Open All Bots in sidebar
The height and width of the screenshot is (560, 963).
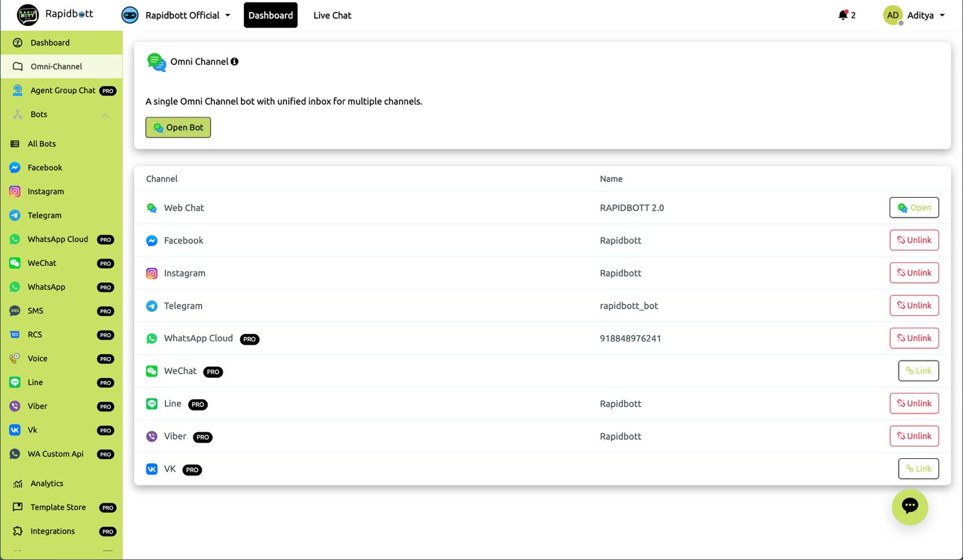tap(61, 144)
